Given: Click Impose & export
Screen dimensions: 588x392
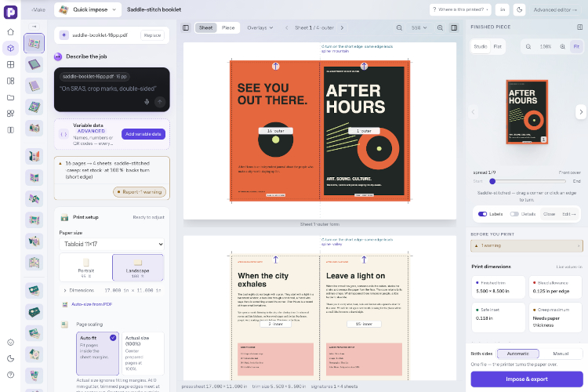Looking at the screenshot, I should 527,379.
